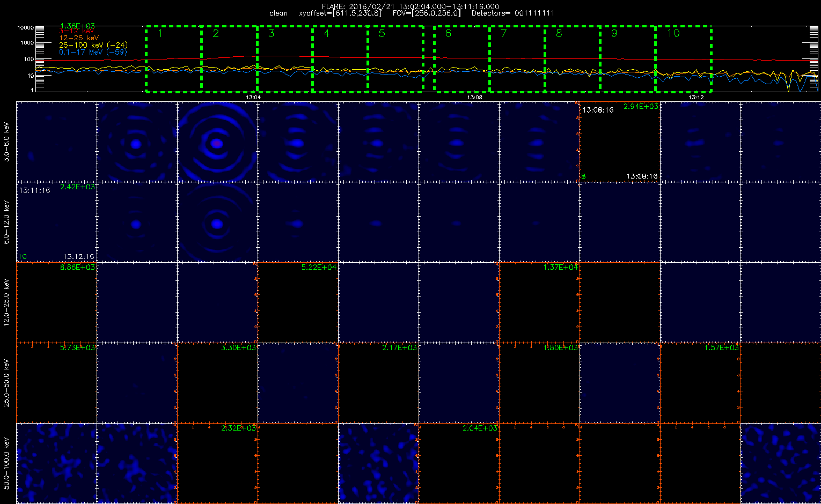Click the 13:08 time axis label
The width and height of the screenshot is (821, 504).
[475, 98]
